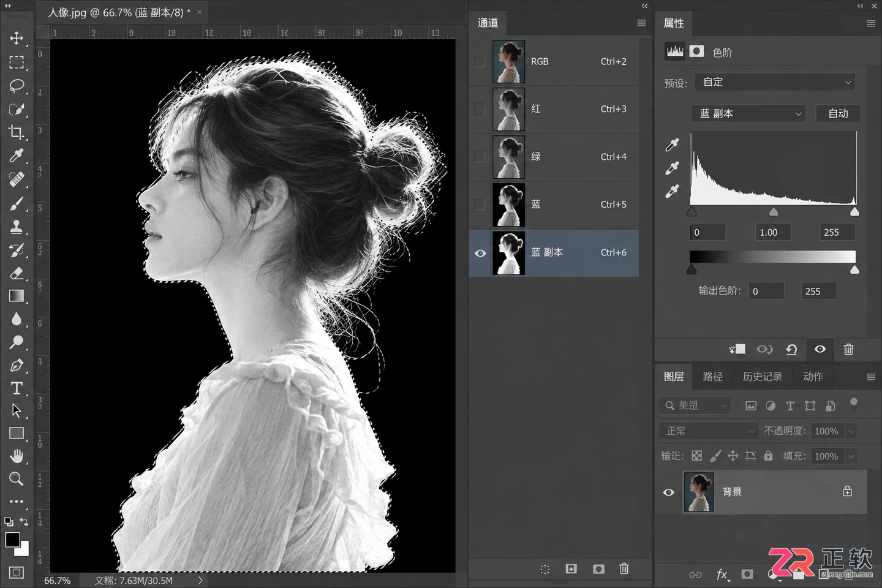Open the 通道 panel tab
This screenshot has height=588, width=882.
(x=488, y=23)
